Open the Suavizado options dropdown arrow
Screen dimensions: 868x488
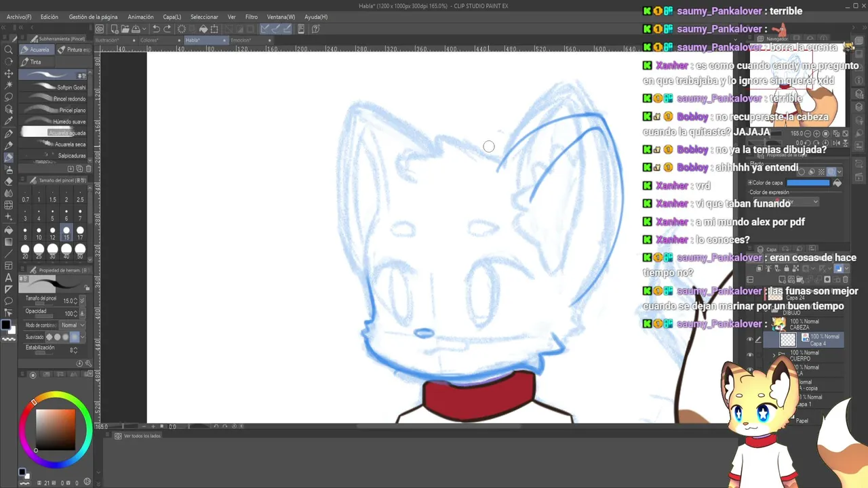click(x=83, y=337)
